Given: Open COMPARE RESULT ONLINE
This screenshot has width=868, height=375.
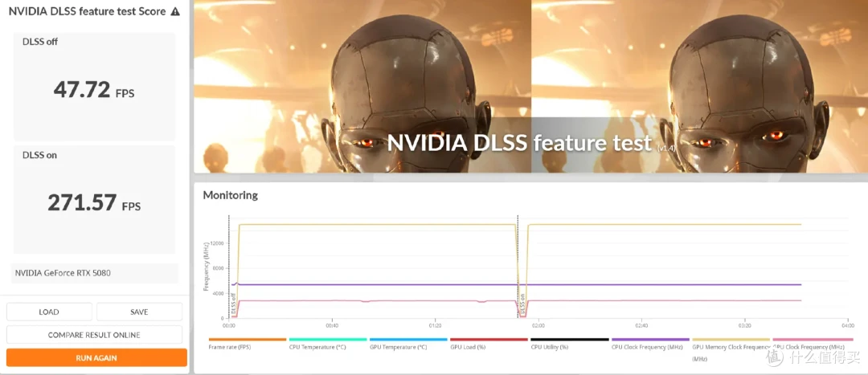Looking at the screenshot, I should [x=94, y=335].
